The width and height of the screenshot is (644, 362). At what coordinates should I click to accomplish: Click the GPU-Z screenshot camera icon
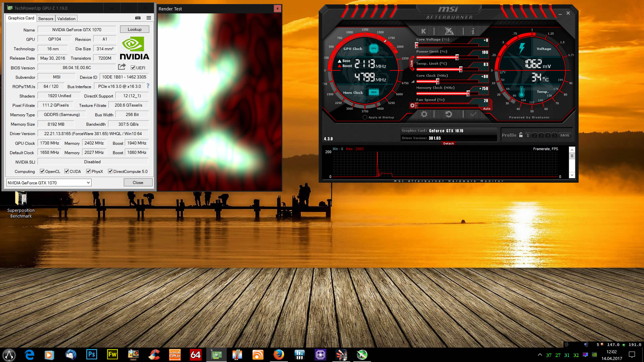[138, 18]
